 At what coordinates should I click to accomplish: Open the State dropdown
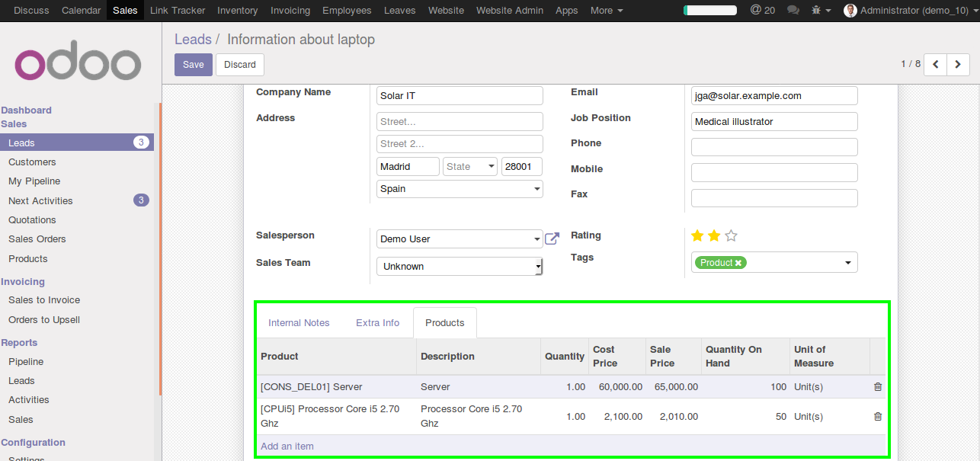tap(490, 167)
